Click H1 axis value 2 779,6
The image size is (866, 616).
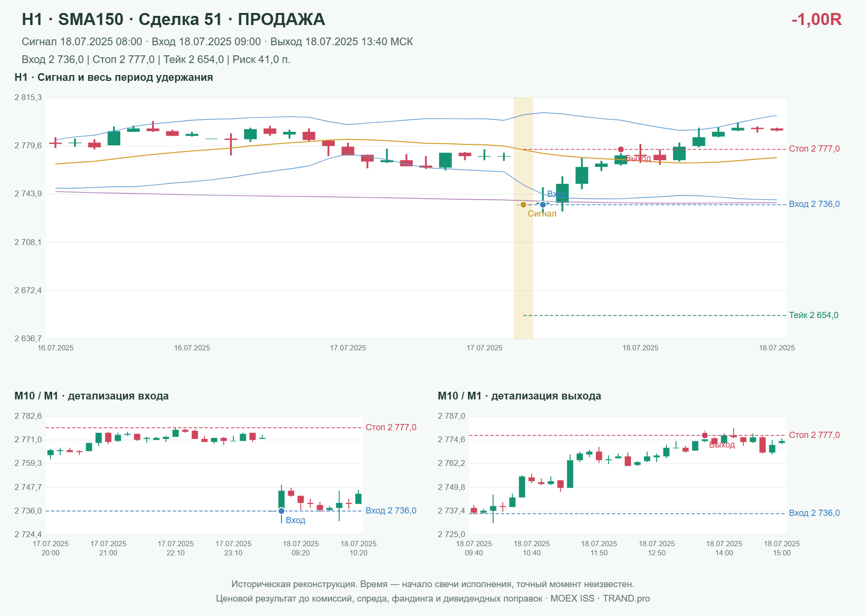click(x=28, y=146)
